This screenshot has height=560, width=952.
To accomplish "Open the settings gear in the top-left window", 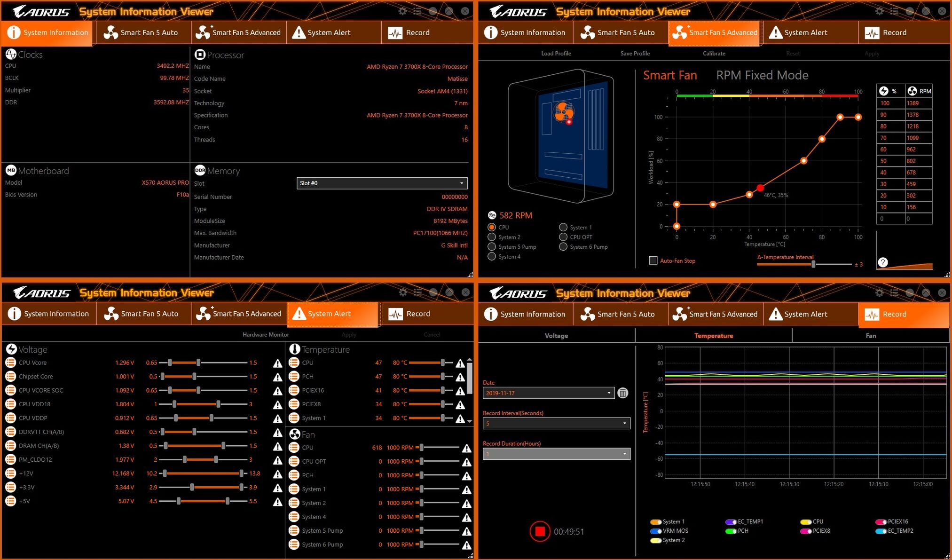I will (402, 11).
